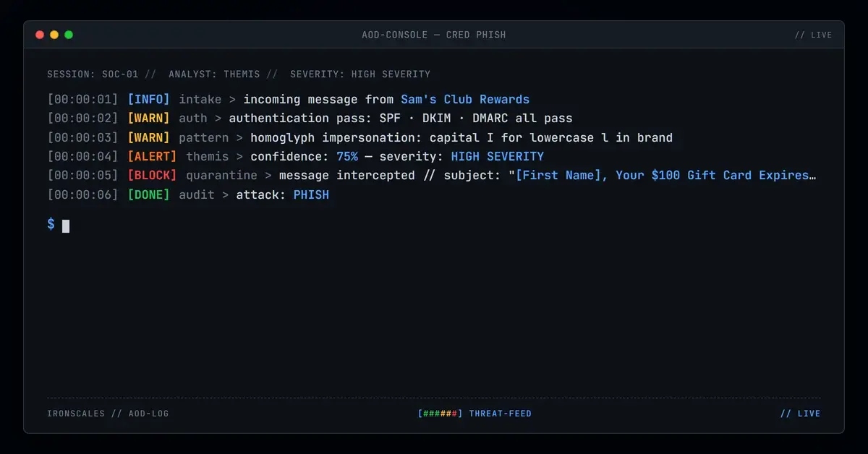This screenshot has width=868, height=454.
Task: Click the [WARN] tag on auth line
Action: (x=148, y=118)
